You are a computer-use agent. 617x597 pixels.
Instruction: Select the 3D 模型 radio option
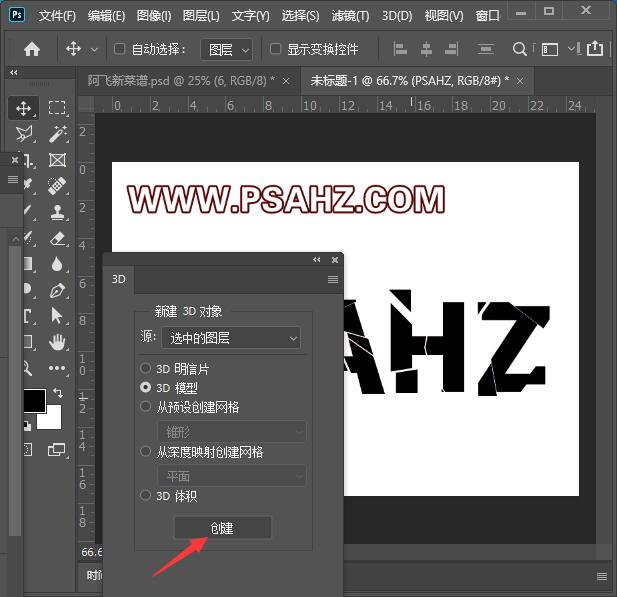click(145, 387)
